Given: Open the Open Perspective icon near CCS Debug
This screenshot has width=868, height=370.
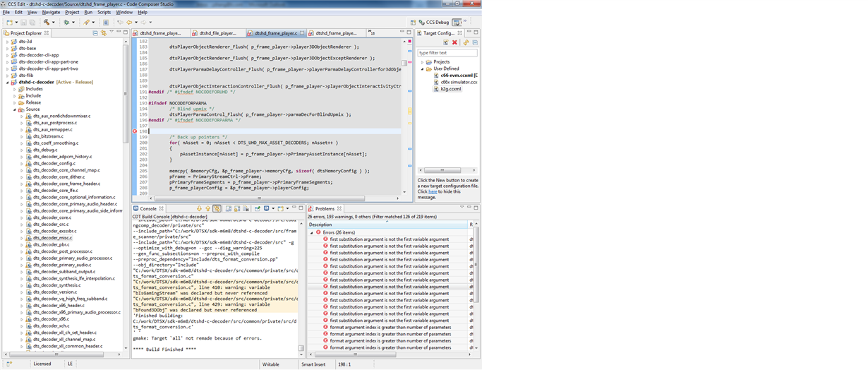Looking at the screenshot, I should pyautogui.click(x=413, y=23).
